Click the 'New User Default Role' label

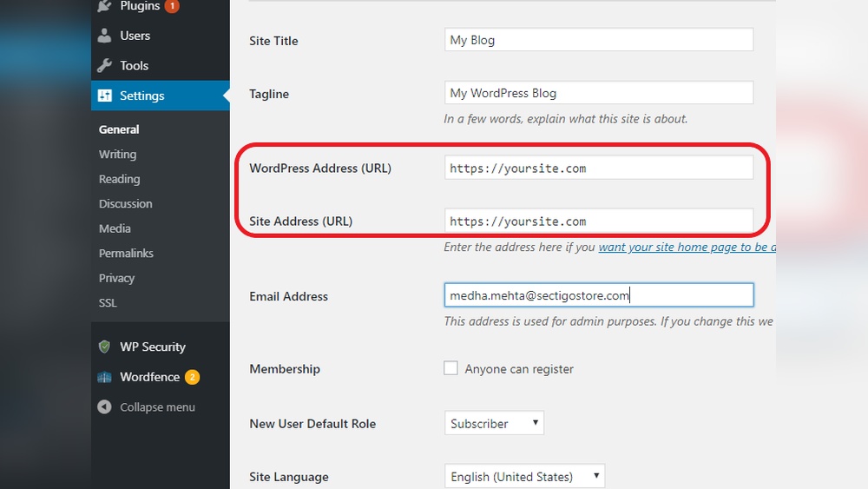click(312, 424)
